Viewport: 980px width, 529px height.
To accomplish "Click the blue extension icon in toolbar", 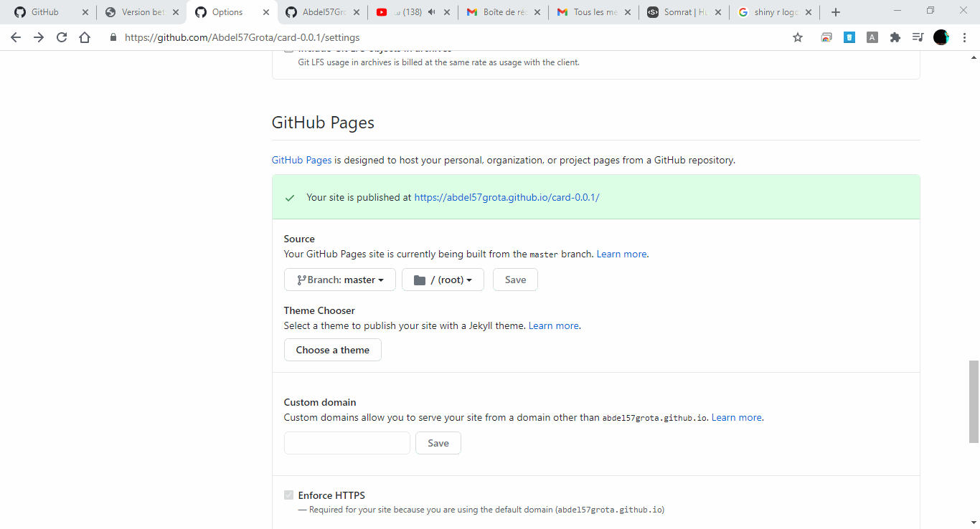I will coord(849,37).
